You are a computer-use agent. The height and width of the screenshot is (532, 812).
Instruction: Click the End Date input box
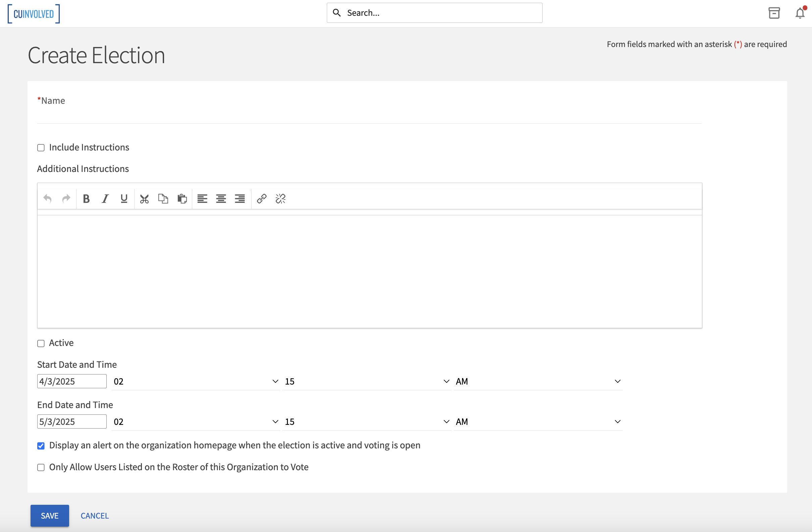(x=72, y=422)
